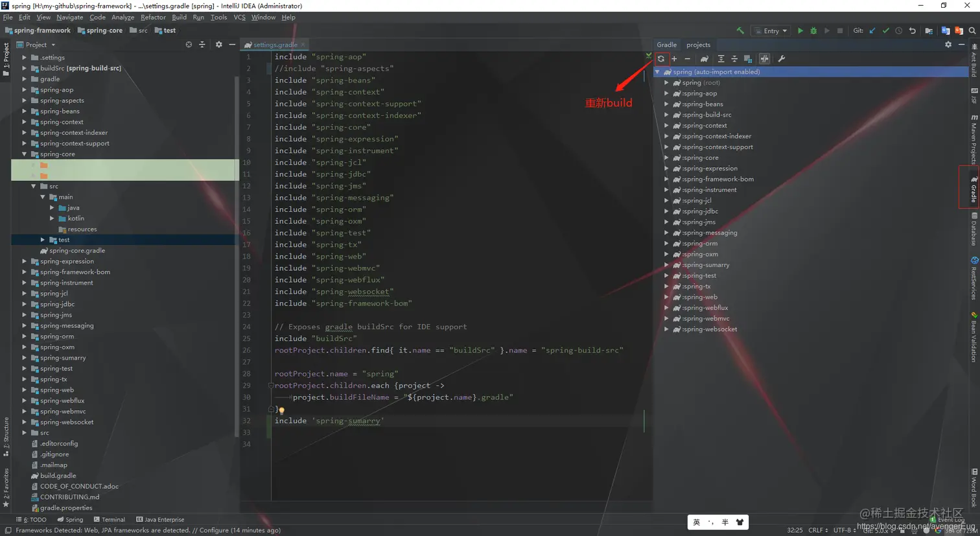Image resolution: width=980 pixels, height=536 pixels.
Task: Expand :spring-core in Gradle panel
Action: point(666,158)
